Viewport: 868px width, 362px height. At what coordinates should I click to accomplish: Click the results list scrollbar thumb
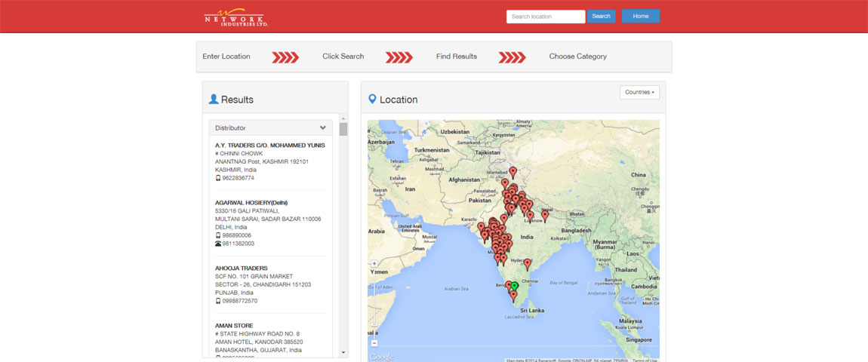[x=343, y=129]
